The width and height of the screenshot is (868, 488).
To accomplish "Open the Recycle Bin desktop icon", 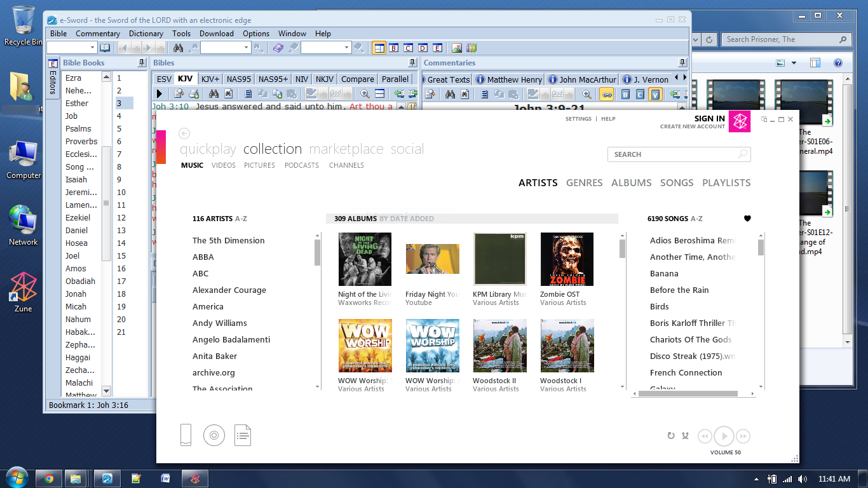I will tap(24, 26).
